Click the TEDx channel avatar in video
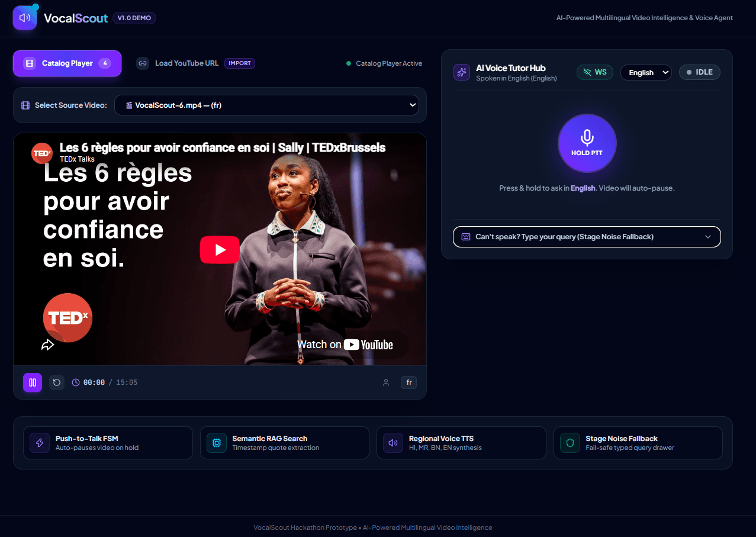Screen dimensions: 756x537 (x=42, y=153)
